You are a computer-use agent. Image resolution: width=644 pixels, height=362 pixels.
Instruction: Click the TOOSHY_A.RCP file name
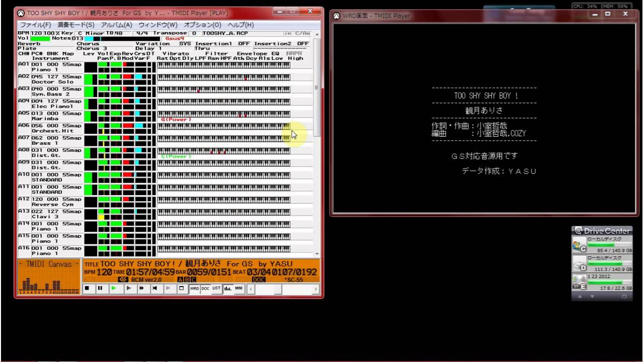224,33
